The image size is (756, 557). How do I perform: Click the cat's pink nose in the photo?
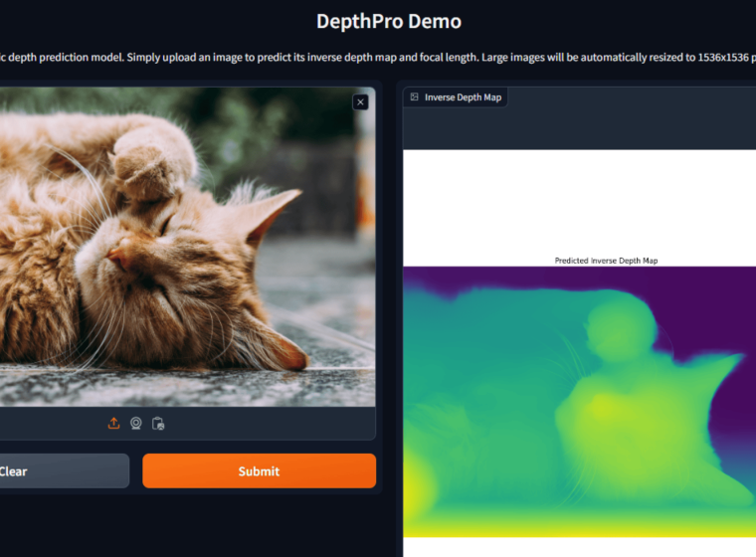117,259
